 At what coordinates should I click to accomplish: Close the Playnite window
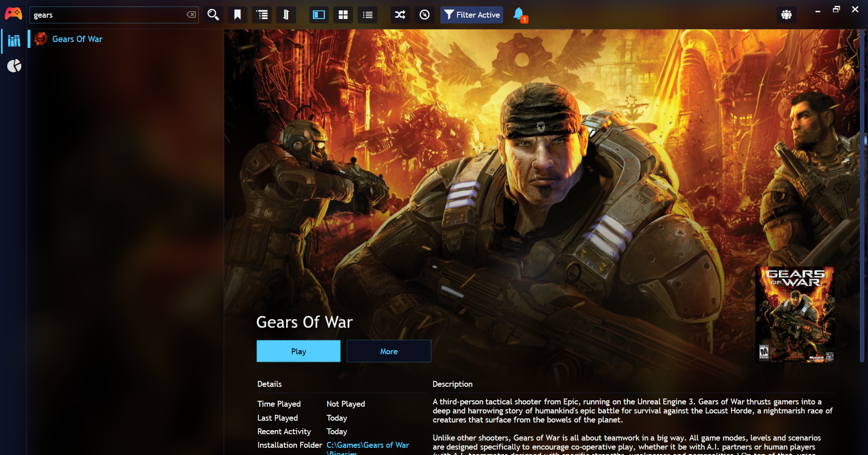pyautogui.click(x=855, y=9)
